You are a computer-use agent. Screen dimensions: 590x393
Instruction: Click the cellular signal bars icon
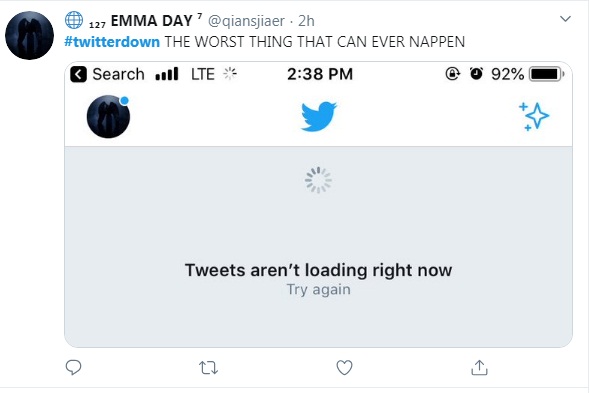coord(167,74)
